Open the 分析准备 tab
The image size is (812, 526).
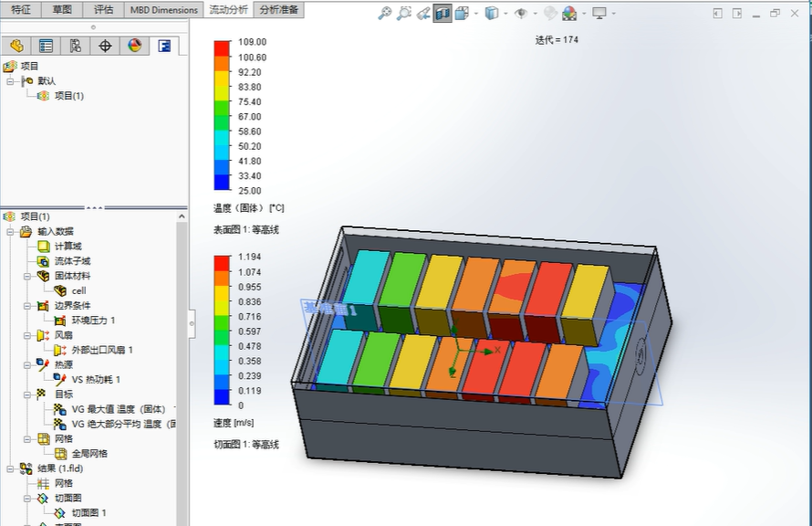pos(278,10)
